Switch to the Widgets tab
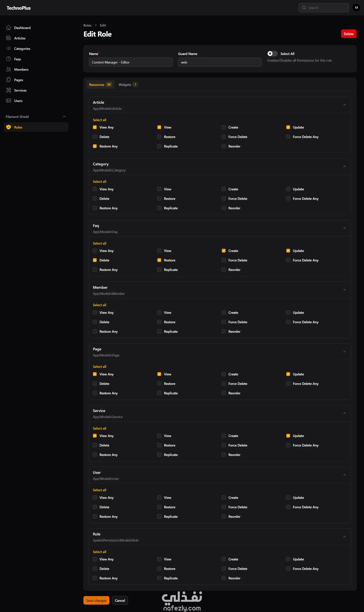This screenshot has width=364, height=612. pyautogui.click(x=128, y=85)
